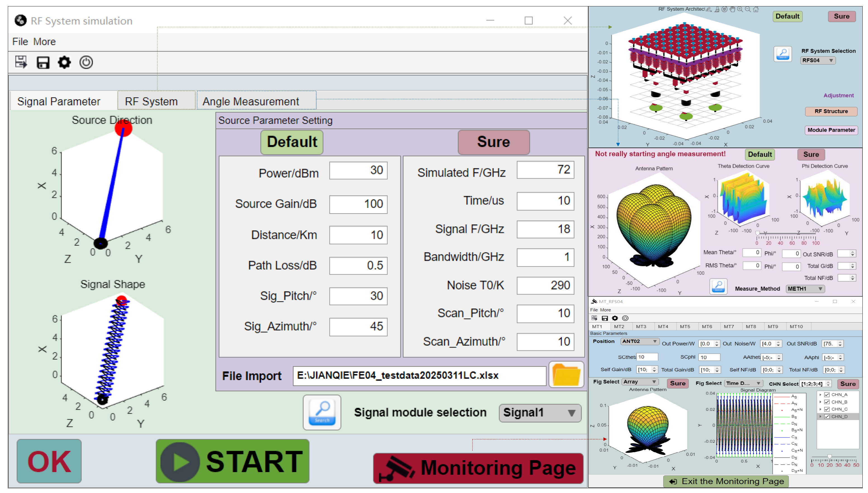Open settings gear in main toolbar

coord(64,62)
